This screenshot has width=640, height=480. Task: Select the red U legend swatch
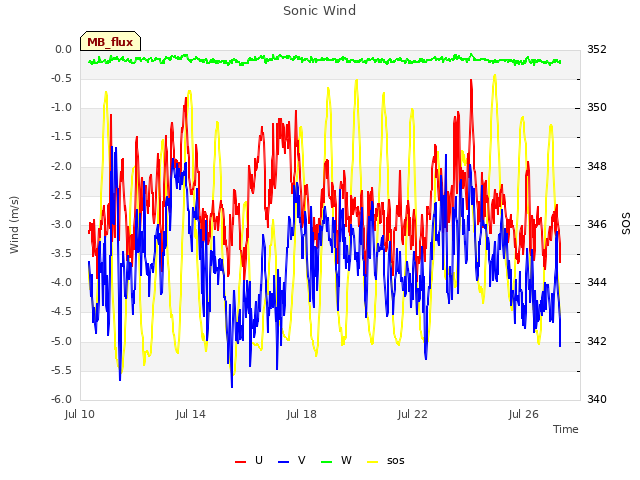[x=240, y=462]
